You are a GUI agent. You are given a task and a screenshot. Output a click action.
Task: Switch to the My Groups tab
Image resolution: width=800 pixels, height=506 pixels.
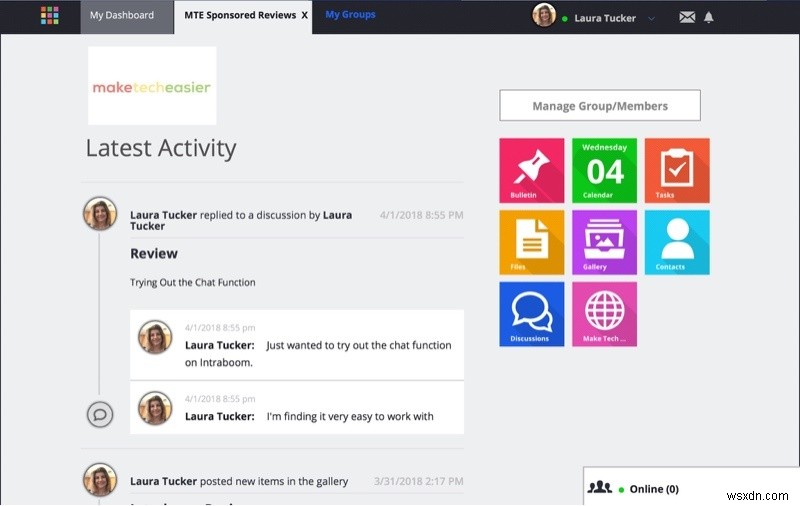point(351,15)
